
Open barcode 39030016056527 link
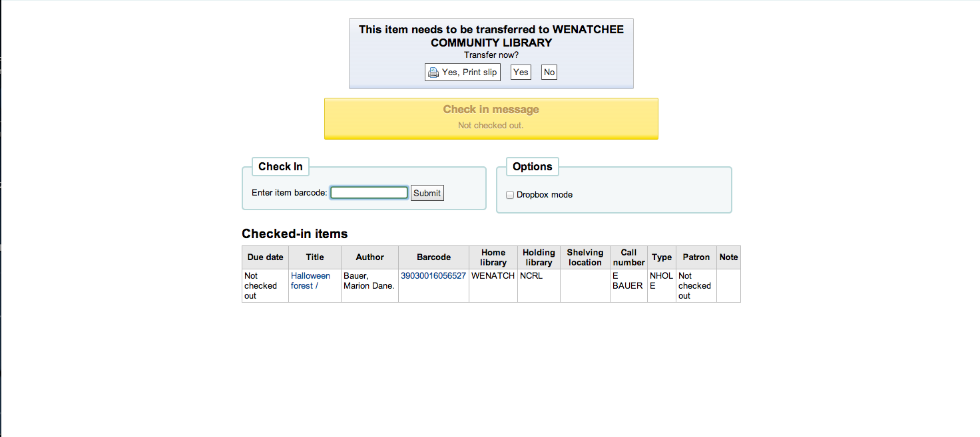[433, 275]
